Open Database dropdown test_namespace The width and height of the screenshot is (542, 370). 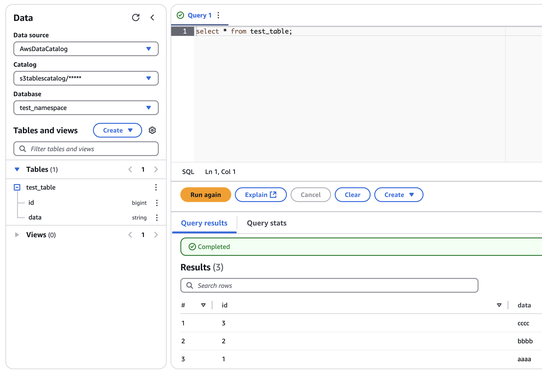(86, 108)
